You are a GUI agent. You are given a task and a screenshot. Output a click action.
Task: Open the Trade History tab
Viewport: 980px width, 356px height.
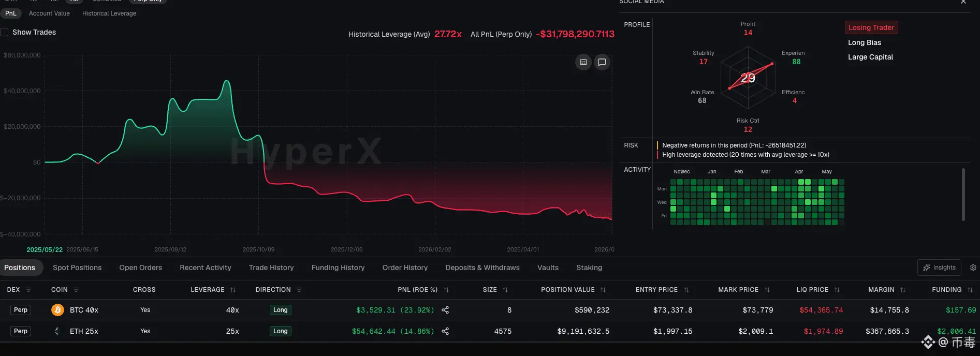coord(271,268)
